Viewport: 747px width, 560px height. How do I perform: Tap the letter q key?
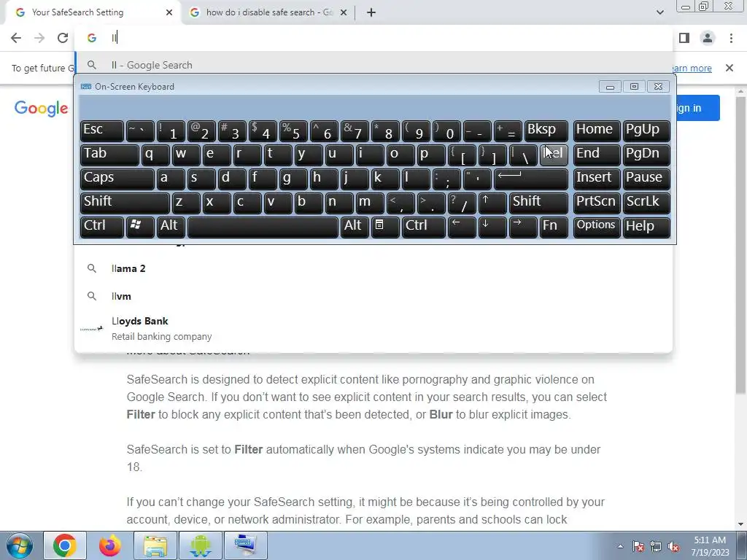pyautogui.click(x=155, y=155)
